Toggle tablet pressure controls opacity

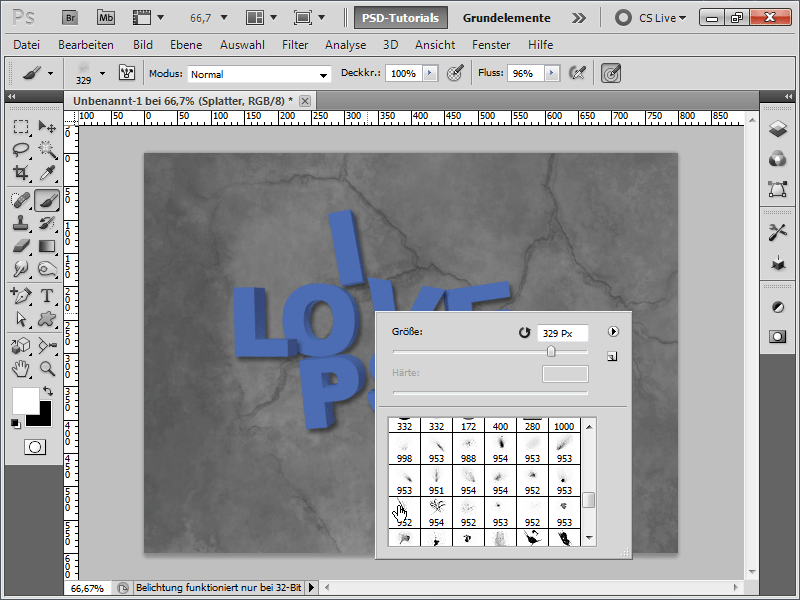pos(455,73)
